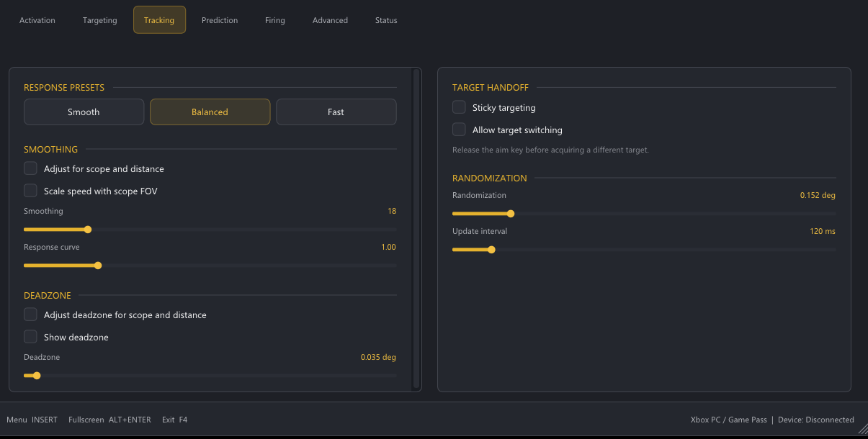
Task: Click the Randomization slider handle
Action: [511, 214]
